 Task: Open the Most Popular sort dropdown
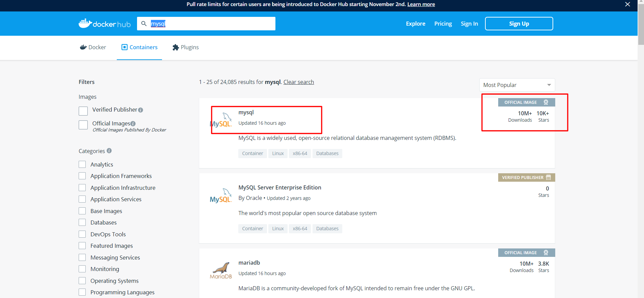coord(517,85)
